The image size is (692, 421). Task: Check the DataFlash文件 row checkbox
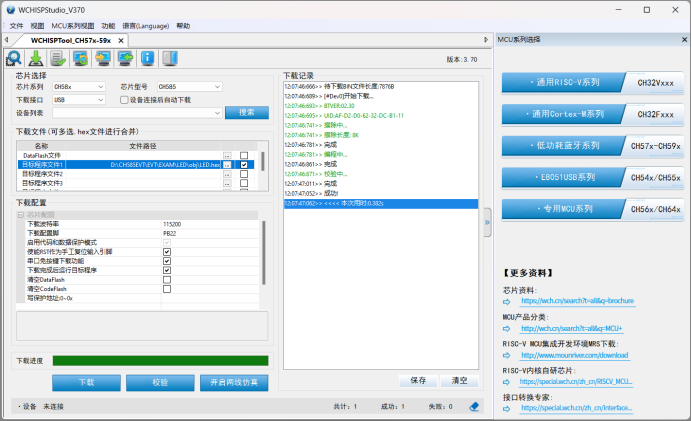point(244,155)
